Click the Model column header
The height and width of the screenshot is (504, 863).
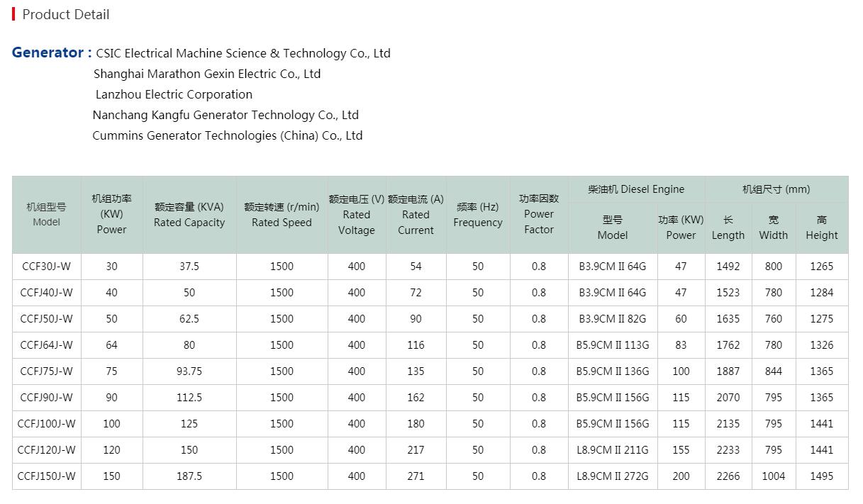coord(47,215)
